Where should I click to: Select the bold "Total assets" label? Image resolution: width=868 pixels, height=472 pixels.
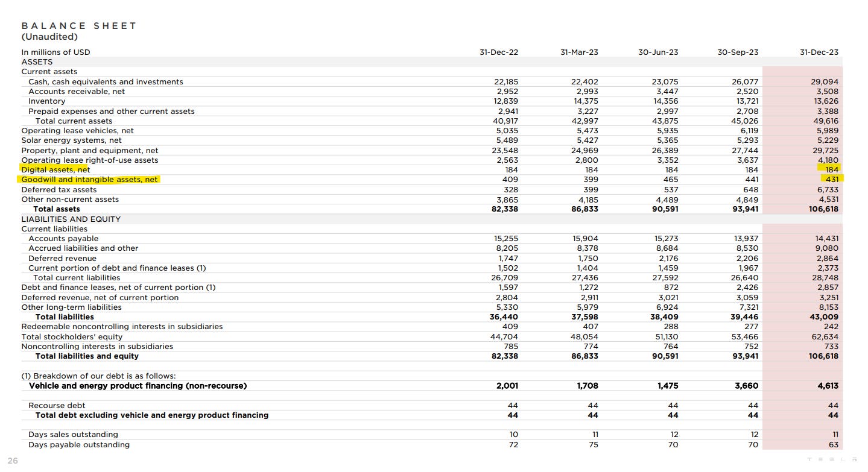(x=56, y=209)
